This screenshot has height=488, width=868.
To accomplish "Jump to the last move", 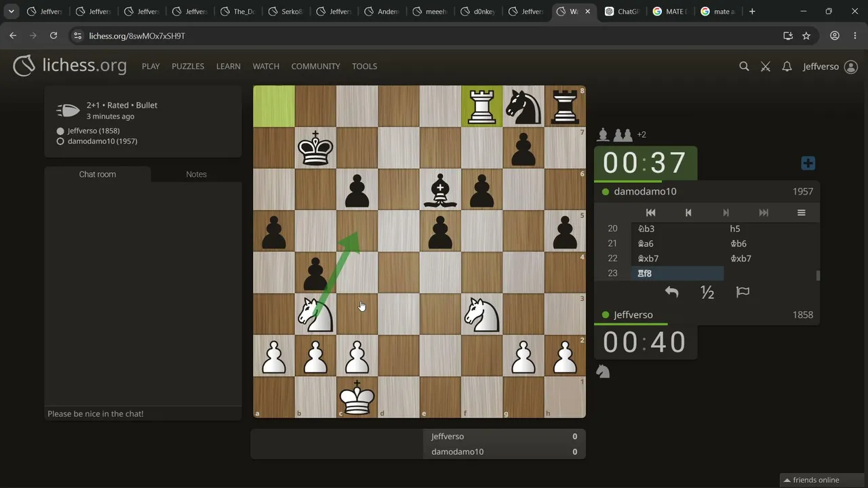I will [764, 213].
